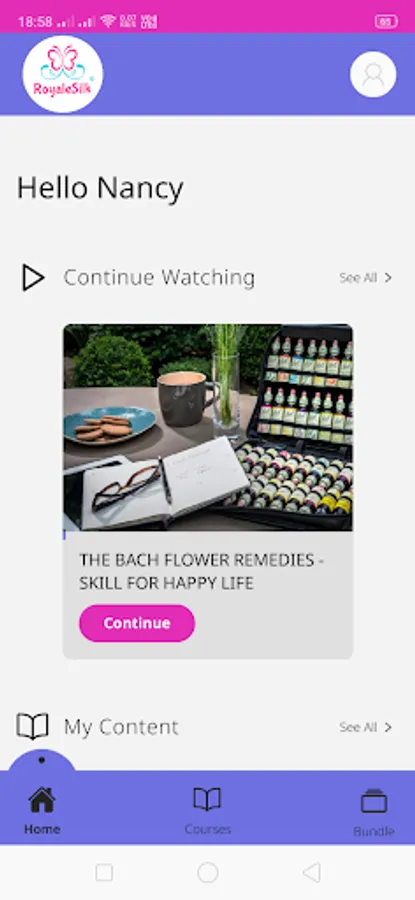Tap the Continue Watching play triangle icon
The width and height of the screenshot is (415, 900).
(x=33, y=278)
